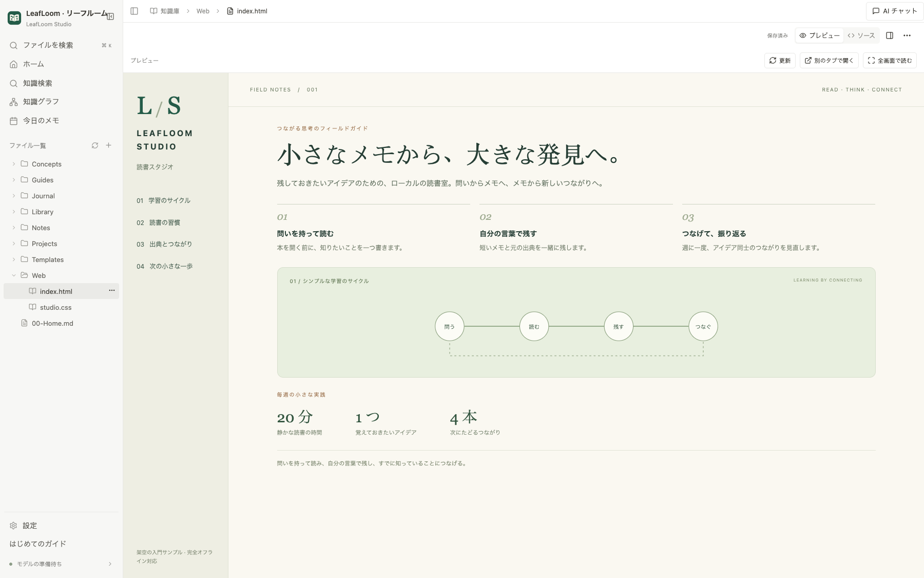This screenshot has width=924, height=578.
Task: Add a new file with the plus icon
Action: point(109,145)
